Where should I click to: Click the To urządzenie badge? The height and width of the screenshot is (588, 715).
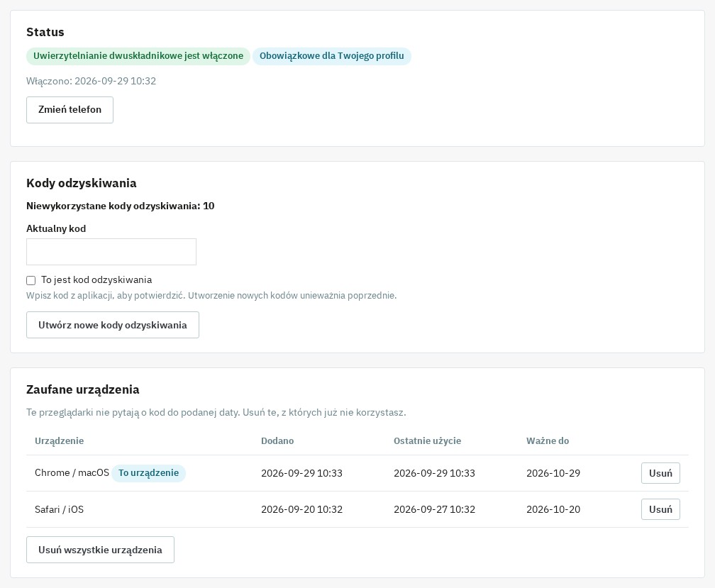point(149,473)
